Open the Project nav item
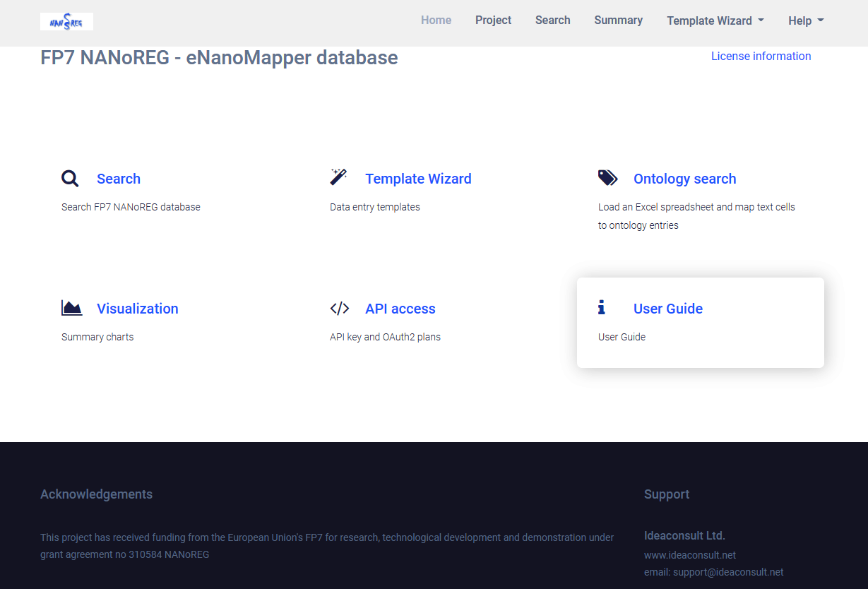The height and width of the screenshot is (589, 868). 493,20
